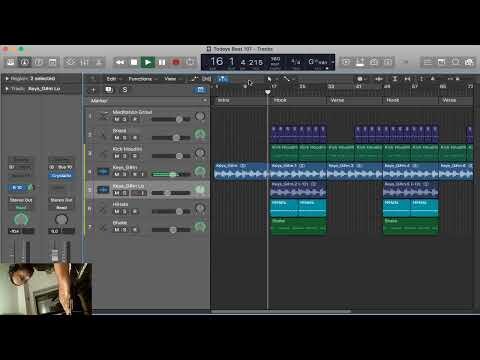
Task: Select the pointer tool in Tracks menu bar
Action: 269,79
